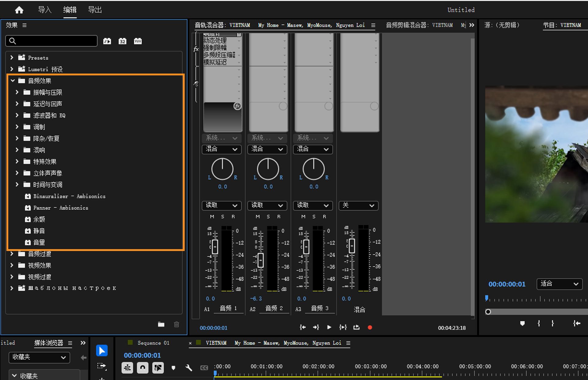Image resolution: width=588 pixels, height=380 pixels.
Task: Click the new bin folder icon in effects panel
Action: 161,324
